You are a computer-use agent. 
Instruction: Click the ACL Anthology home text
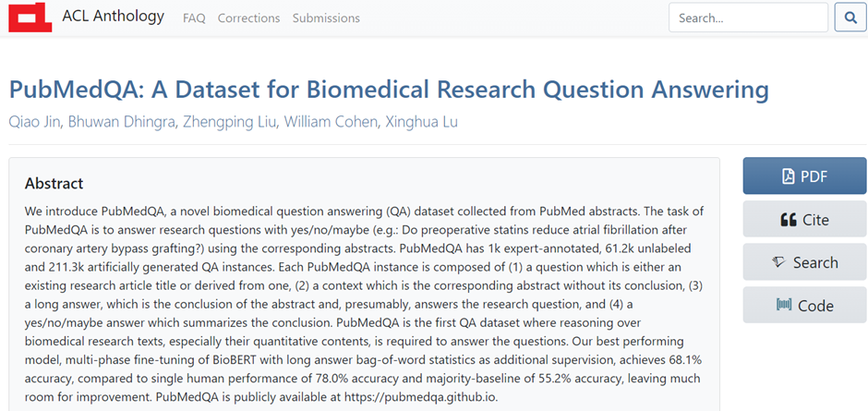[113, 16]
